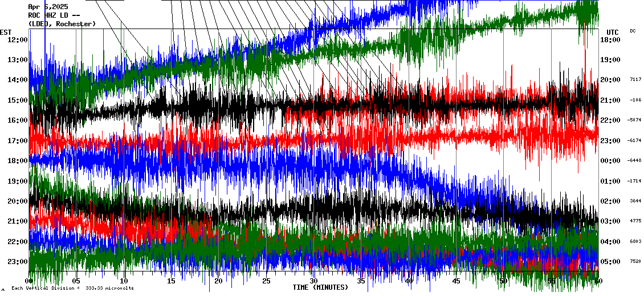Click the UTC-side time label '22:00'
This screenshot has height=296, width=644.
pos(610,120)
